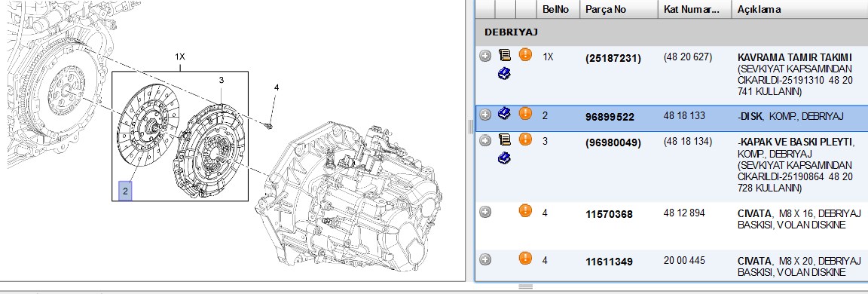The height and width of the screenshot is (294, 868).
Task: Click the vertical splitter handle between diagram and list
Action: coord(471,127)
